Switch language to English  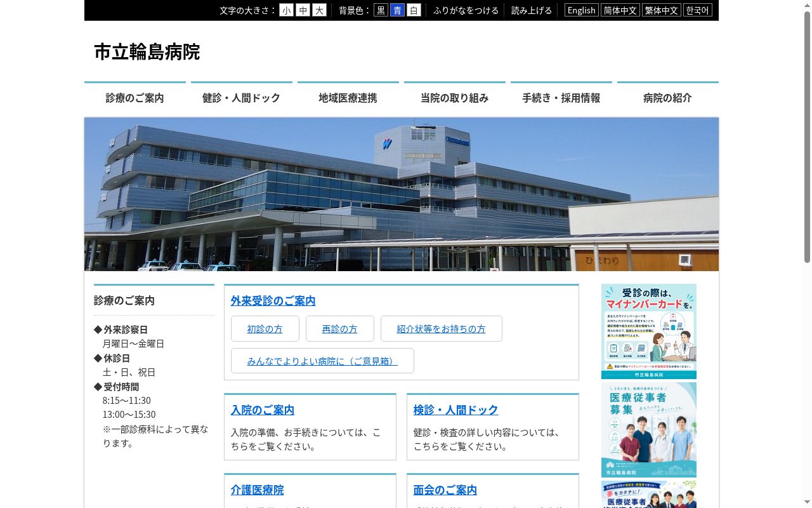pos(581,10)
